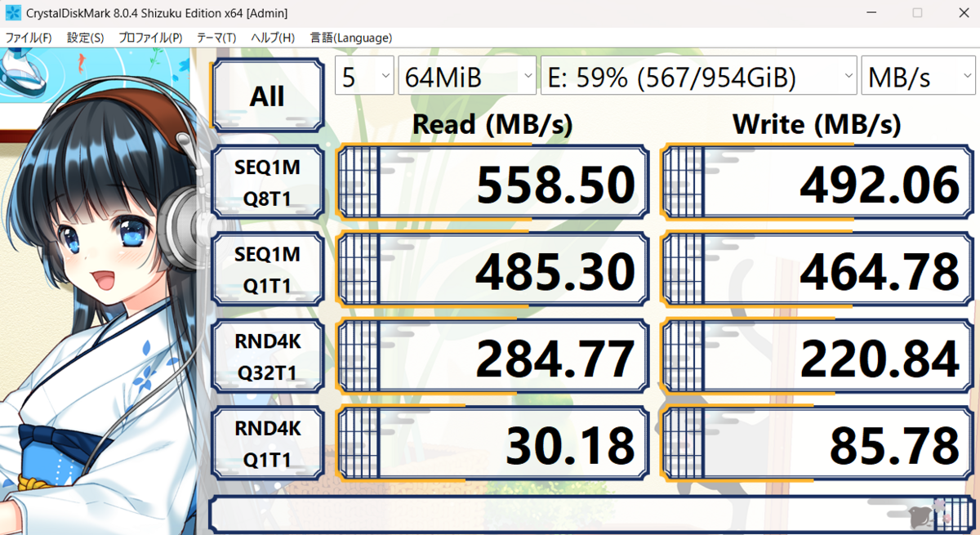Open the ファイル(F) menu
Image resolution: width=980 pixels, height=535 pixels.
[29, 38]
